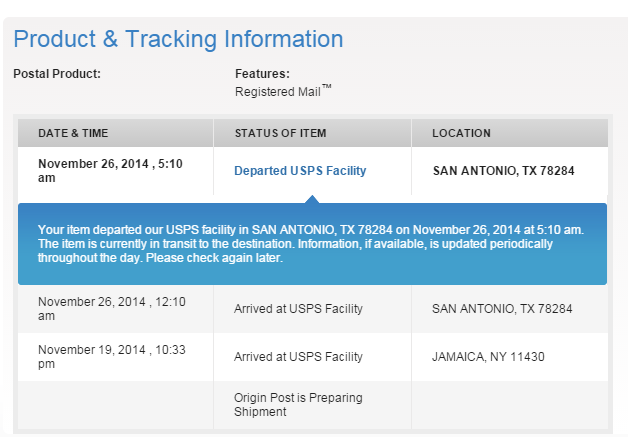This screenshot has width=628, height=437.
Task: Click Arrived at USPS Facility for San Antonio
Action: [298, 309]
